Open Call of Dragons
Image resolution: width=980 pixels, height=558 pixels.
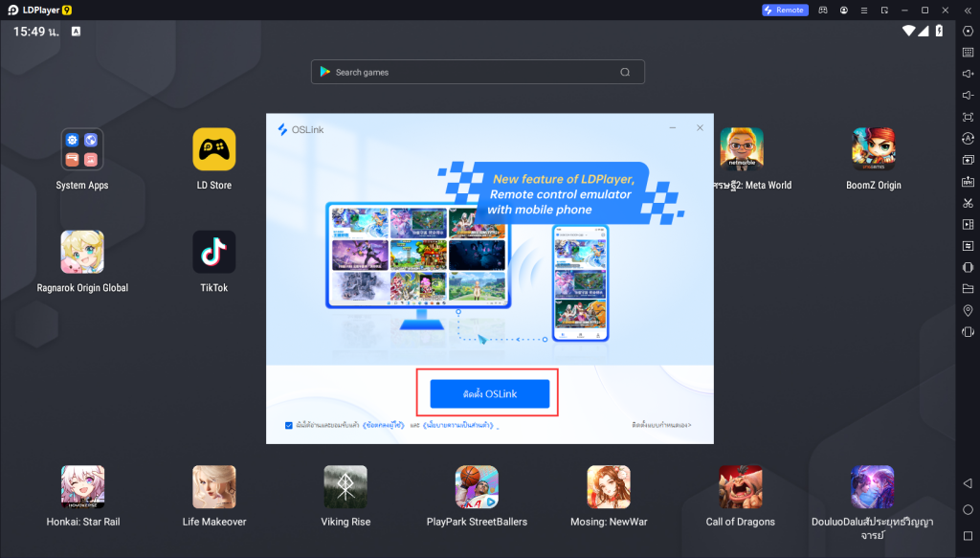click(x=740, y=486)
